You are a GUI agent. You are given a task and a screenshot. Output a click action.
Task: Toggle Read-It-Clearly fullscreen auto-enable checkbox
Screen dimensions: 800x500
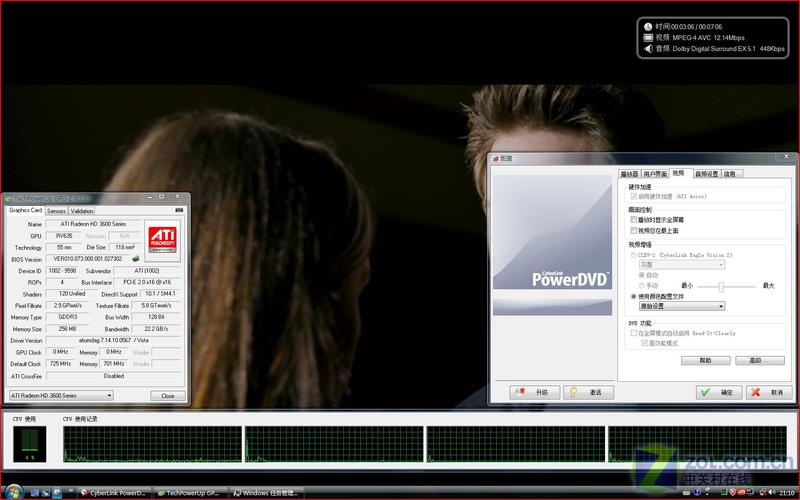point(633,333)
